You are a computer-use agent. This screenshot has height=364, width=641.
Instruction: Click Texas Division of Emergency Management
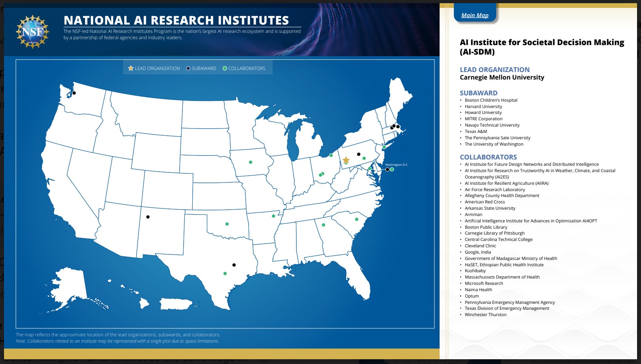[x=507, y=308]
